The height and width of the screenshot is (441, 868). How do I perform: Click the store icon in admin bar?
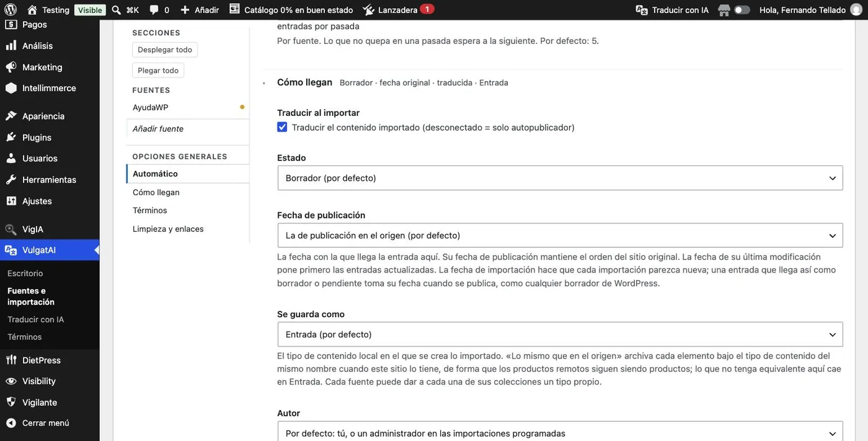[x=724, y=10]
